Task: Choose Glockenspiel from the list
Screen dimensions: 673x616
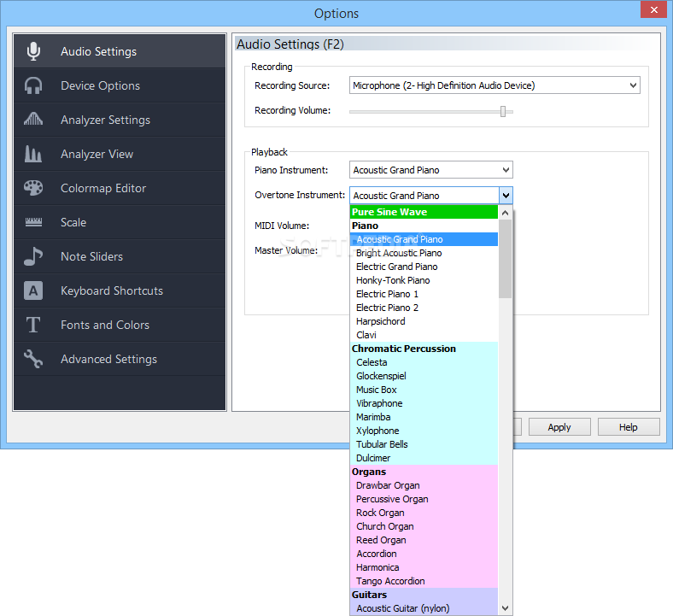Action: point(424,376)
